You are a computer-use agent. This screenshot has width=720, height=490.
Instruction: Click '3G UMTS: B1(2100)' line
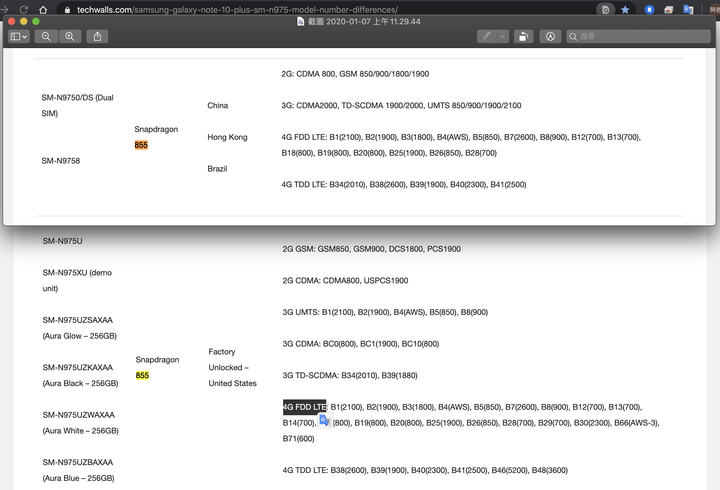(385, 312)
